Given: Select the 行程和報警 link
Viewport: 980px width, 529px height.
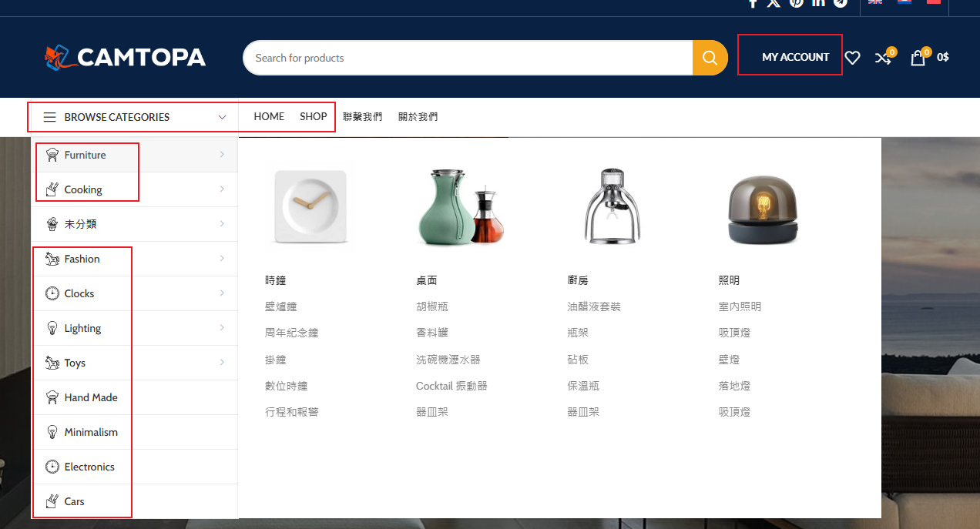Looking at the screenshot, I should pyautogui.click(x=292, y=412).
